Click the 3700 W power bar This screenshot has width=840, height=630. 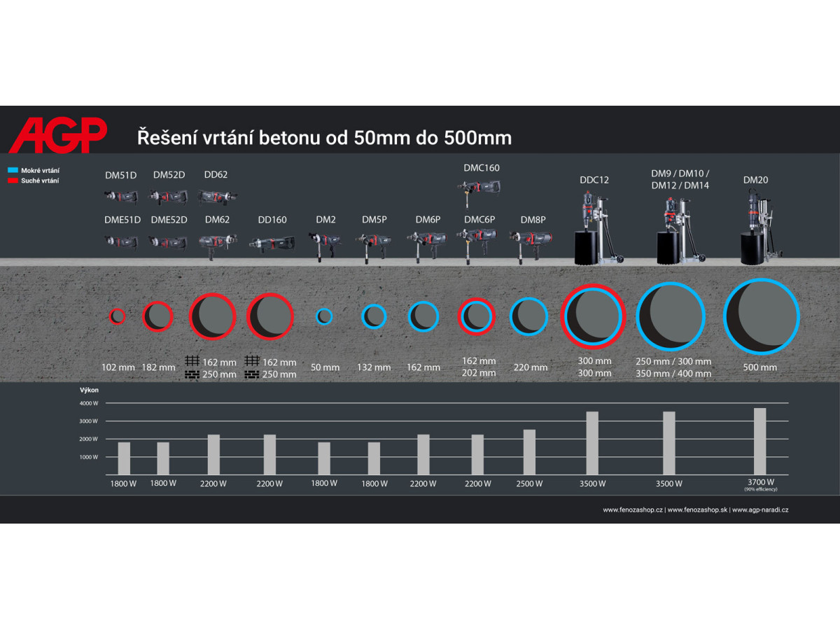coord(759,442)
